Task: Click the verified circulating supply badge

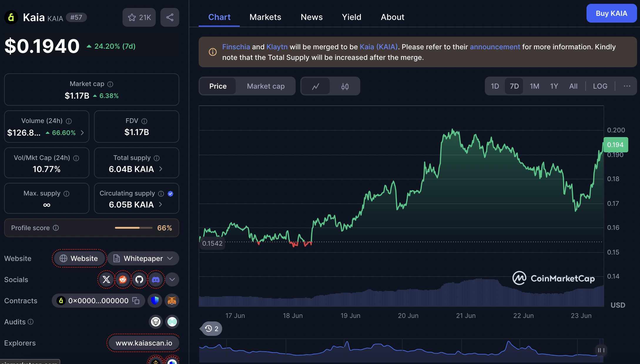Action: (170, 194)
